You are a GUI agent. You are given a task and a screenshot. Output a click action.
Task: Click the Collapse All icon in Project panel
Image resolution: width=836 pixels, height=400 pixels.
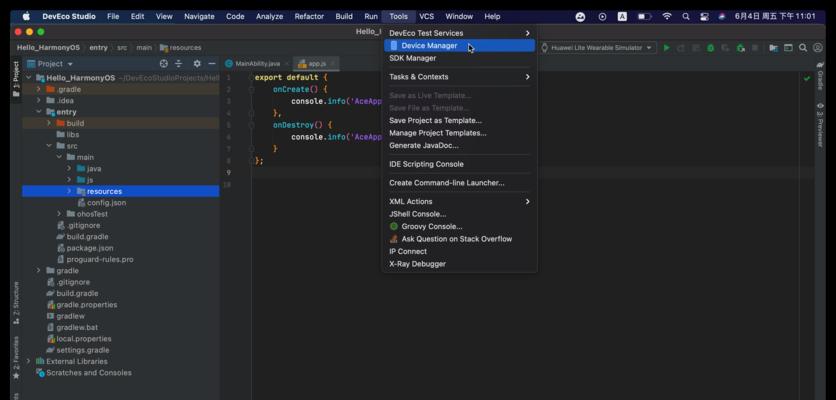point(179,64)
